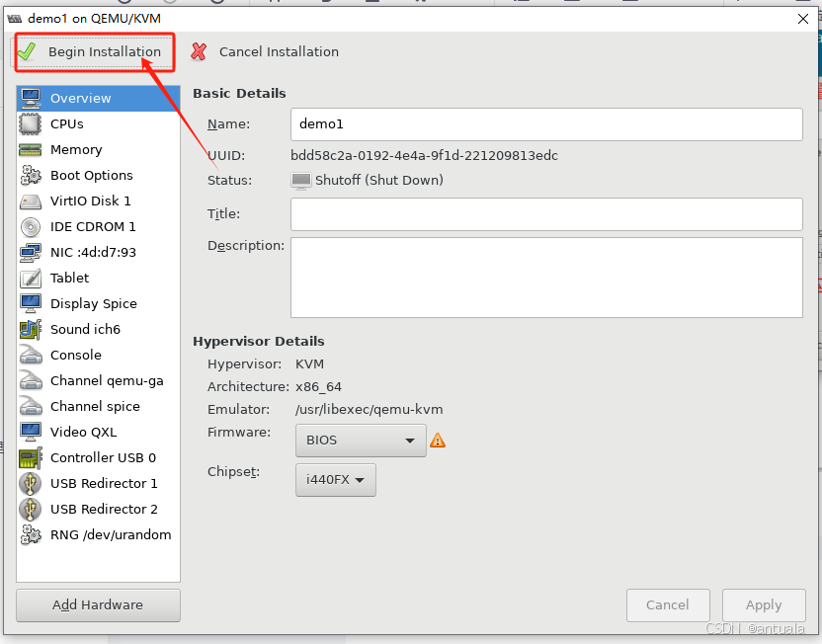
Task: Click the Tablet pen icon
Action: (31, 278)
